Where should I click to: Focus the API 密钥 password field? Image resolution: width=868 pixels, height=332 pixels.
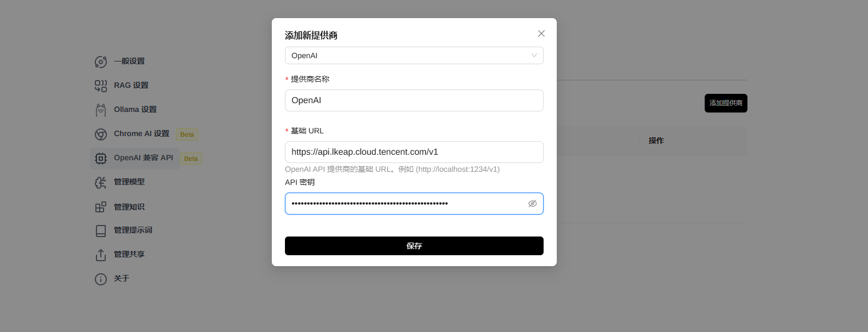[414, 204]
